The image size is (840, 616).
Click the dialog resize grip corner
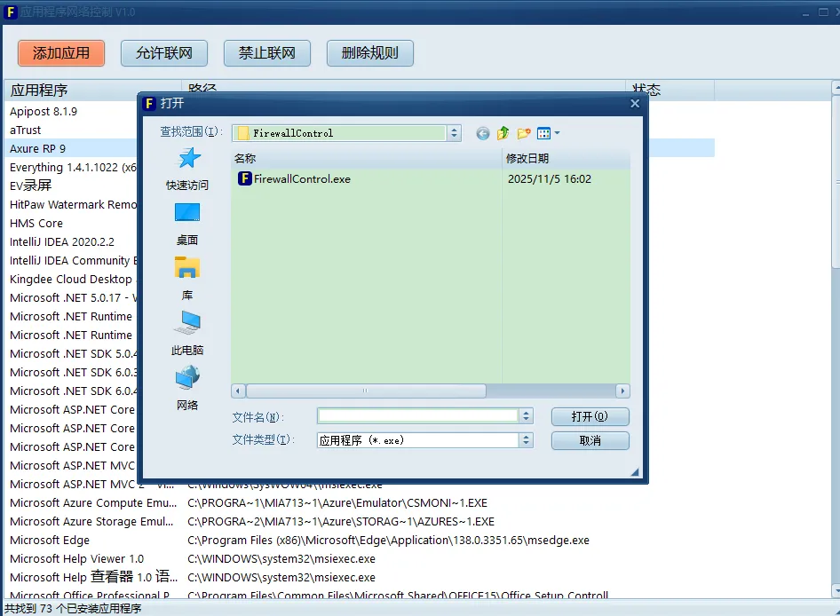click(635, 472)
